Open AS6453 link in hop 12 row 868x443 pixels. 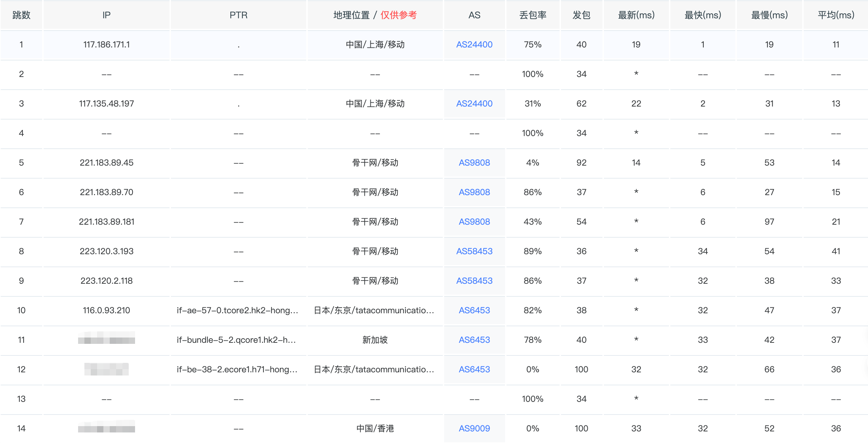pyautogui.click(x=474, y=370)
